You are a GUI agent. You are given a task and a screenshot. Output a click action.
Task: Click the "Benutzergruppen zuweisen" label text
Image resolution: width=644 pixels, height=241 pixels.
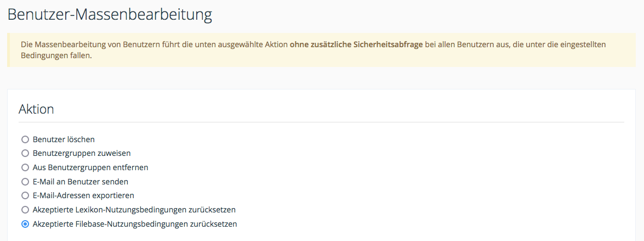click(x=82, y=154)
